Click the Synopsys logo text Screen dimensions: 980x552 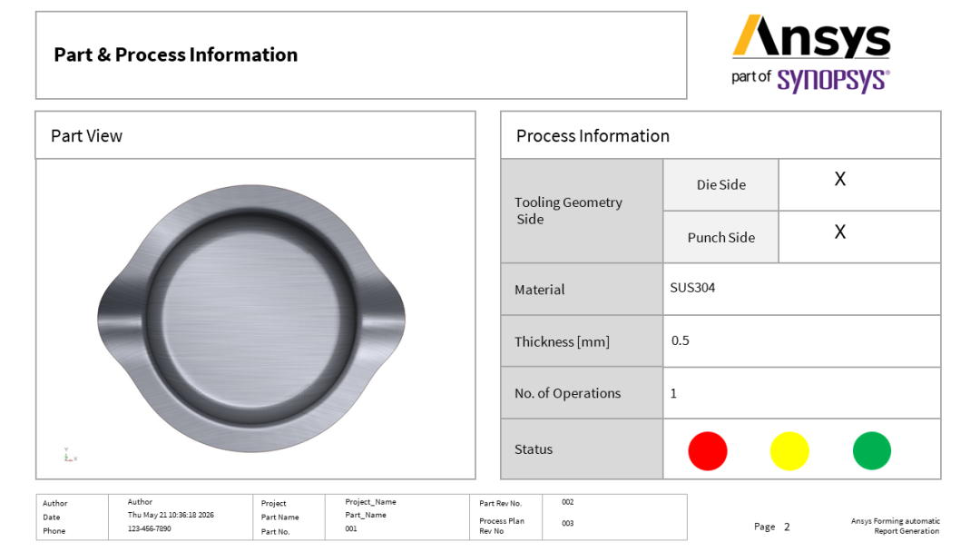point(833,81)
